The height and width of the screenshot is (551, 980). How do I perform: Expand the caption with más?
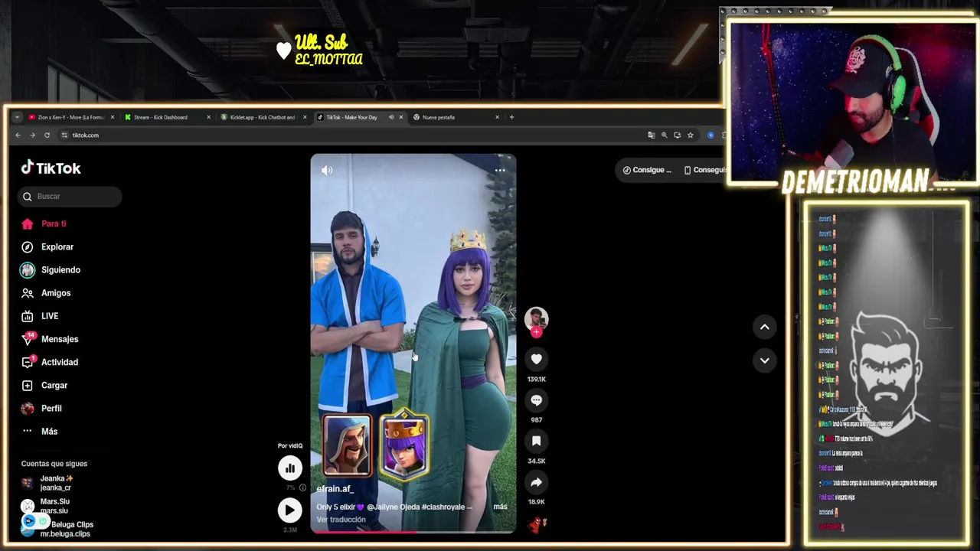point(500,507)
